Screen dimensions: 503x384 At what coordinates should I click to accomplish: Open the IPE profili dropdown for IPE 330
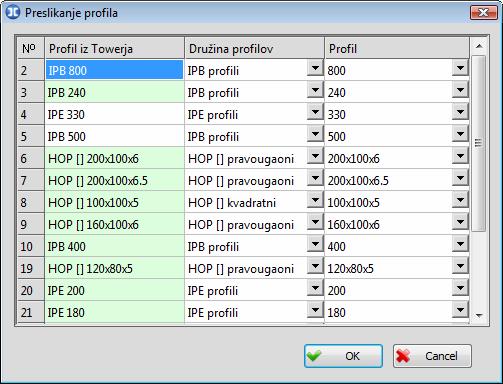(315, 112)
